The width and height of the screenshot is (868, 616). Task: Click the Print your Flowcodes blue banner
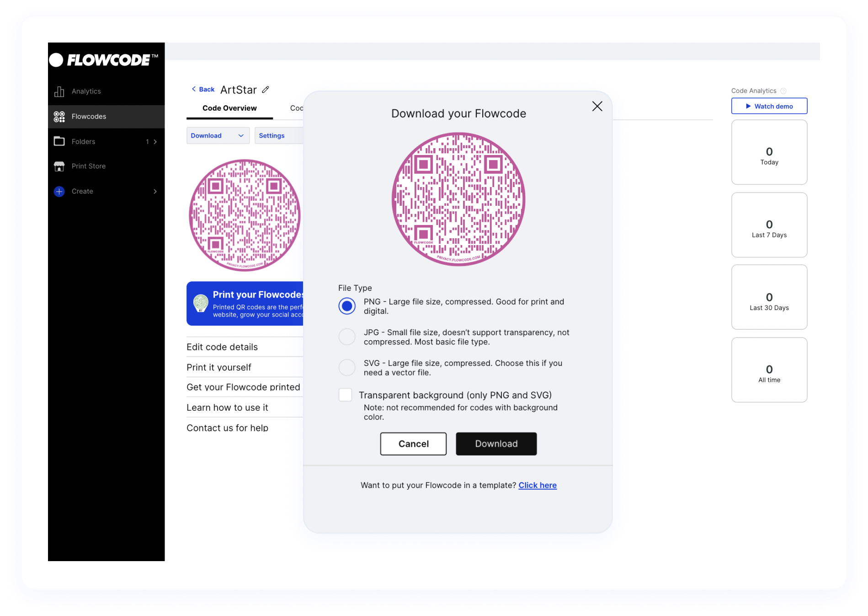[245, 303]
